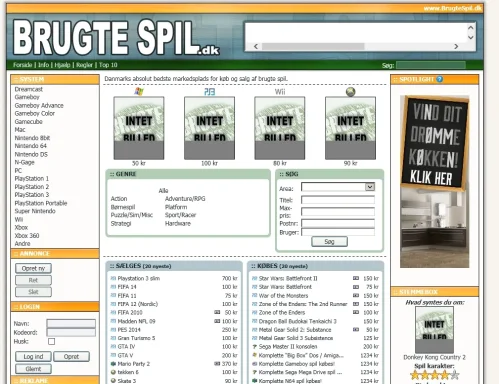The width and height of the screenshot is (499, 384).
Task: Toggle the Husk remember-me checkbox
Action: [51, 341]
